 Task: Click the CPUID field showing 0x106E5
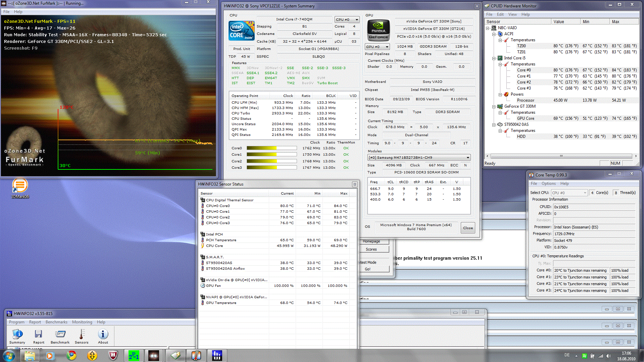[594, 207]
